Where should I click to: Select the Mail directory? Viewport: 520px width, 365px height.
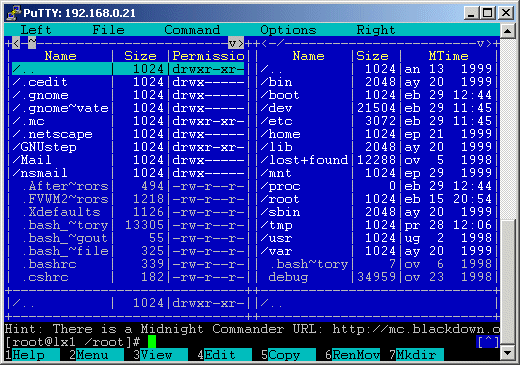point(128,160)
